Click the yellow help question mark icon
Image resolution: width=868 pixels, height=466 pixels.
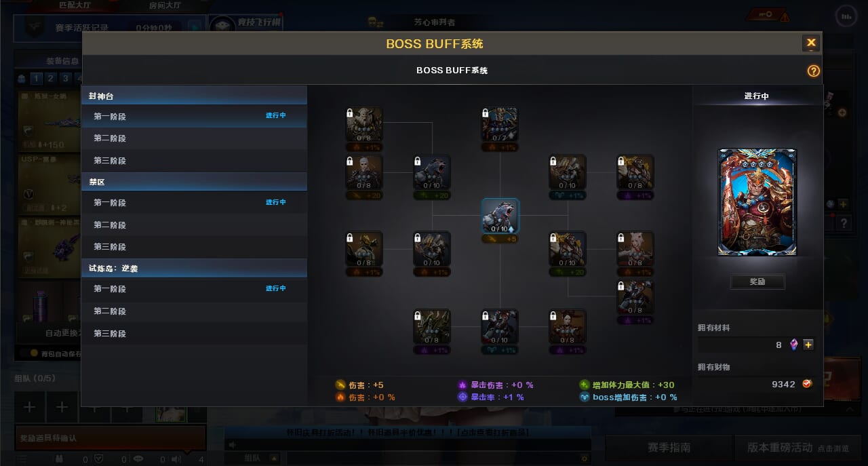[814, 71]
